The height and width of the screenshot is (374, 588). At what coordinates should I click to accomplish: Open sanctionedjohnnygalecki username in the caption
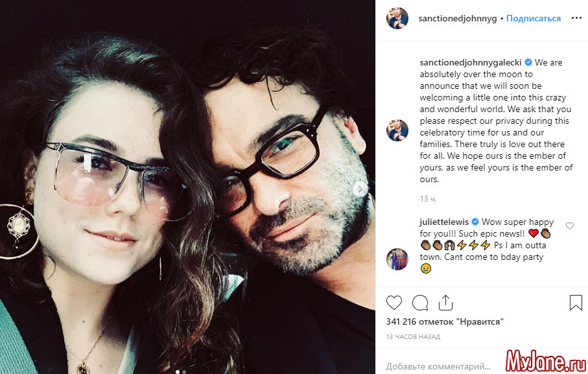pos(470,63)
